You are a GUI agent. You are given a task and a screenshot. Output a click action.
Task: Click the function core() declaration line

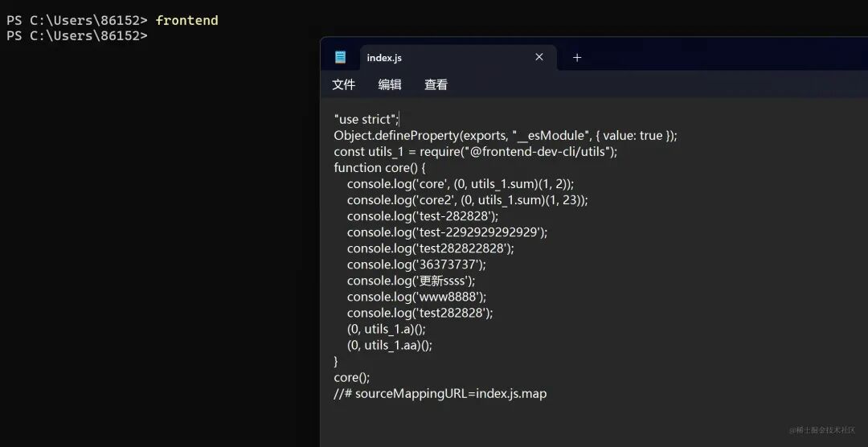[379, 168]
